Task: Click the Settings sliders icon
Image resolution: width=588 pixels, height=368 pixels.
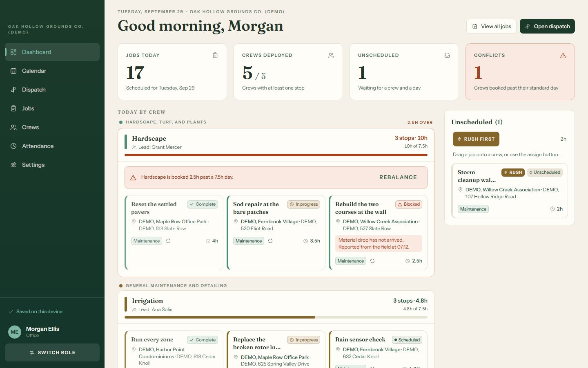Action: click(13, 165)
